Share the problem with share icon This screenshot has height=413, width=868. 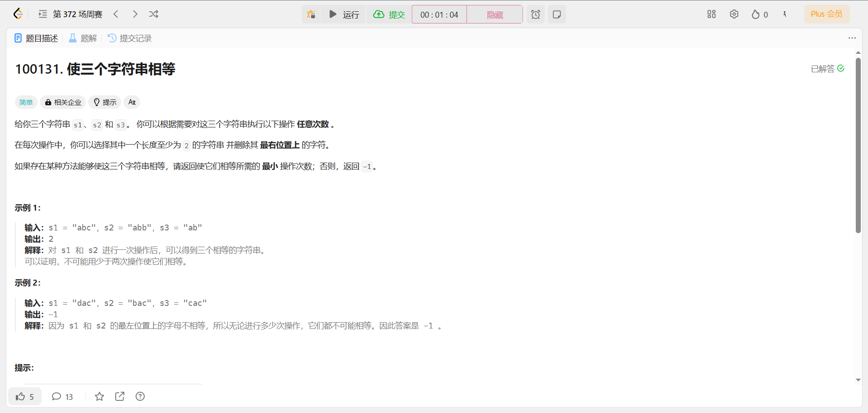120,396
